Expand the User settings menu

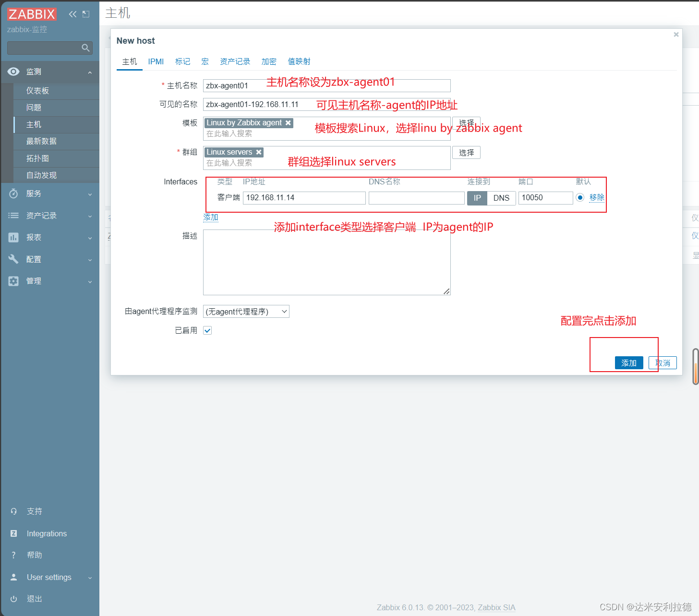click(90, 578)
